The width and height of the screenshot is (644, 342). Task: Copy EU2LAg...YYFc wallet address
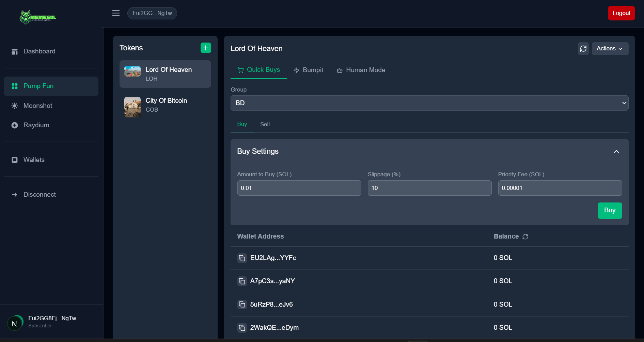(x=242, y=258)
